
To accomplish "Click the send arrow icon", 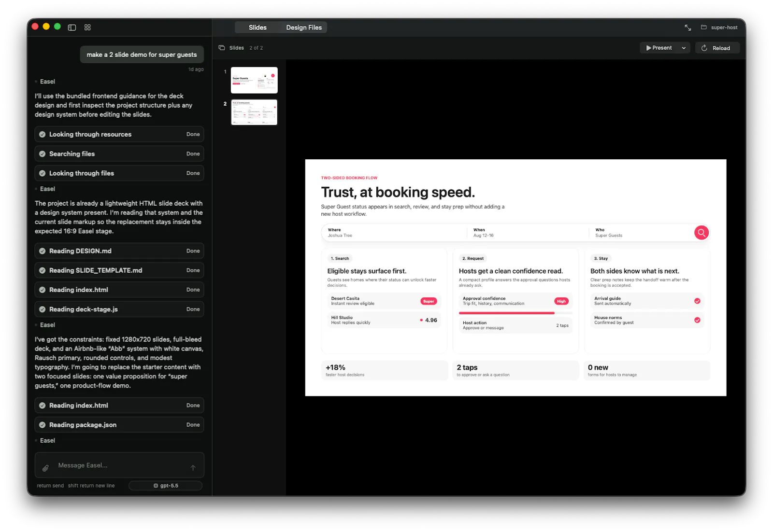I will pyautogui.click(x=193, y=468).
